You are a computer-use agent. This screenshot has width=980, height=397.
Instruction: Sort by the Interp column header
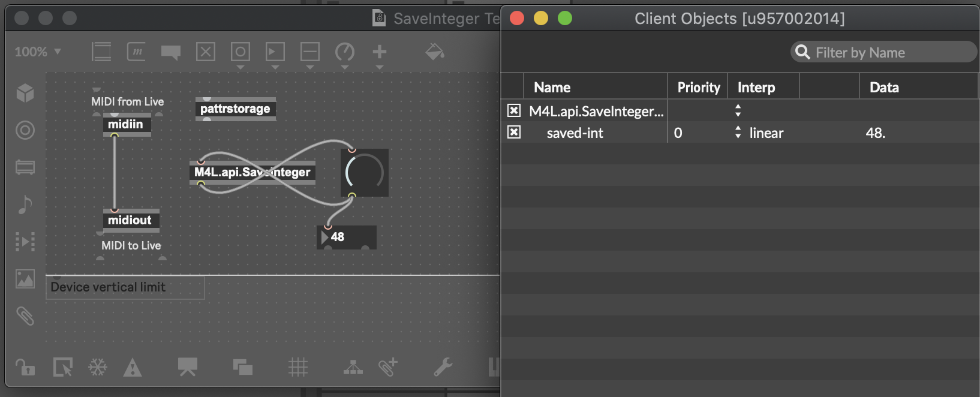(x=763, y=87)
